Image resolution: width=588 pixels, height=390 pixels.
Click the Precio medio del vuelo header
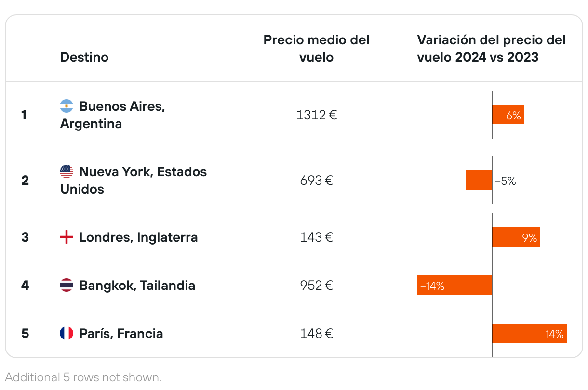point(316,48)
